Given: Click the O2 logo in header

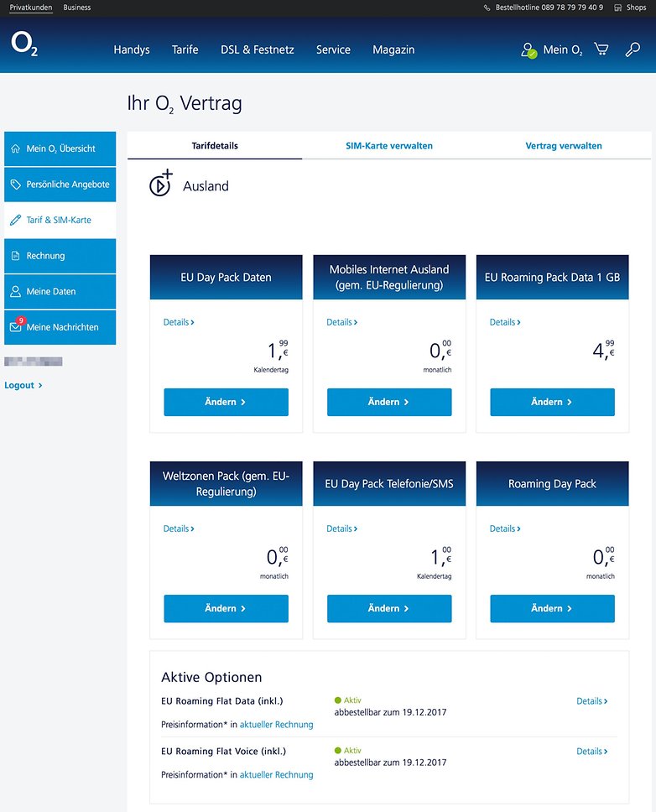Looking at the screenshot, I should 23,44.
